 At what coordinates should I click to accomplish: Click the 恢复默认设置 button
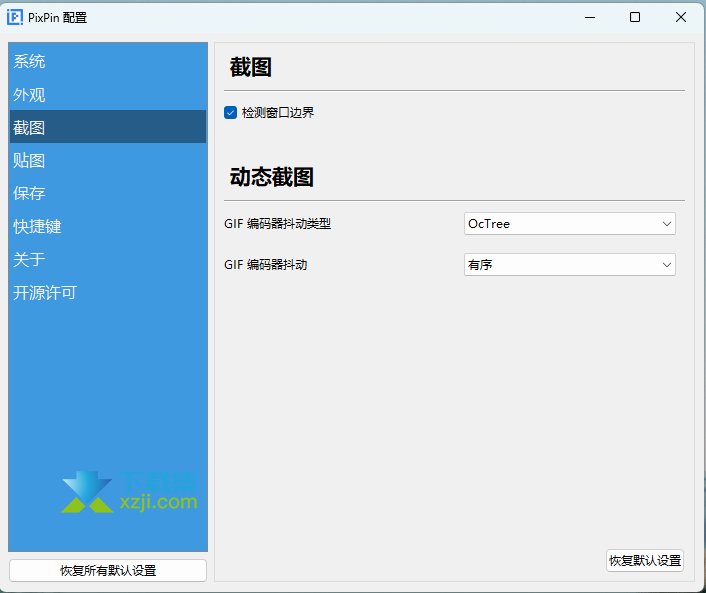pos(645,561)
